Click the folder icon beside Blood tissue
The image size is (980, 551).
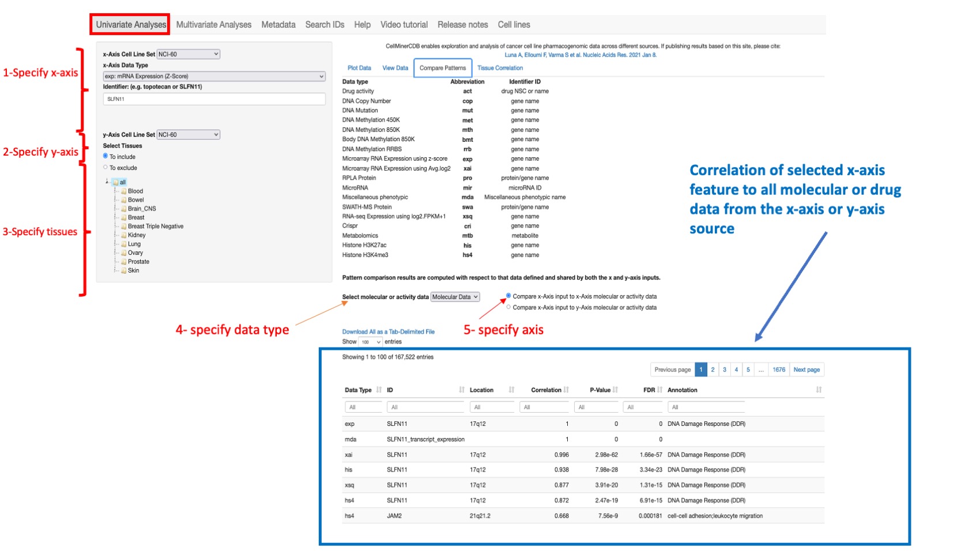coord(123,191)
